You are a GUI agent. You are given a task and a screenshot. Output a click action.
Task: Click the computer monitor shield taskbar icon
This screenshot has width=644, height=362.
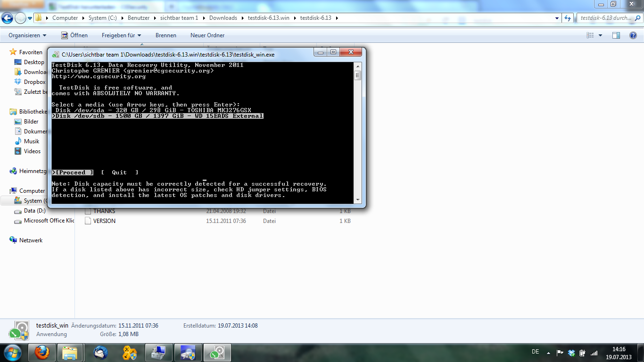159,353
